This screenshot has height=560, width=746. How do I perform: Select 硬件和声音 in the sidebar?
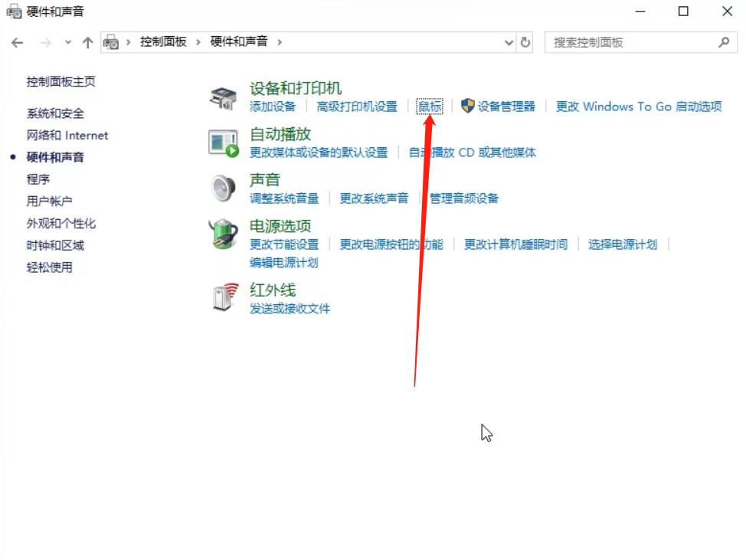click(55, 158)
